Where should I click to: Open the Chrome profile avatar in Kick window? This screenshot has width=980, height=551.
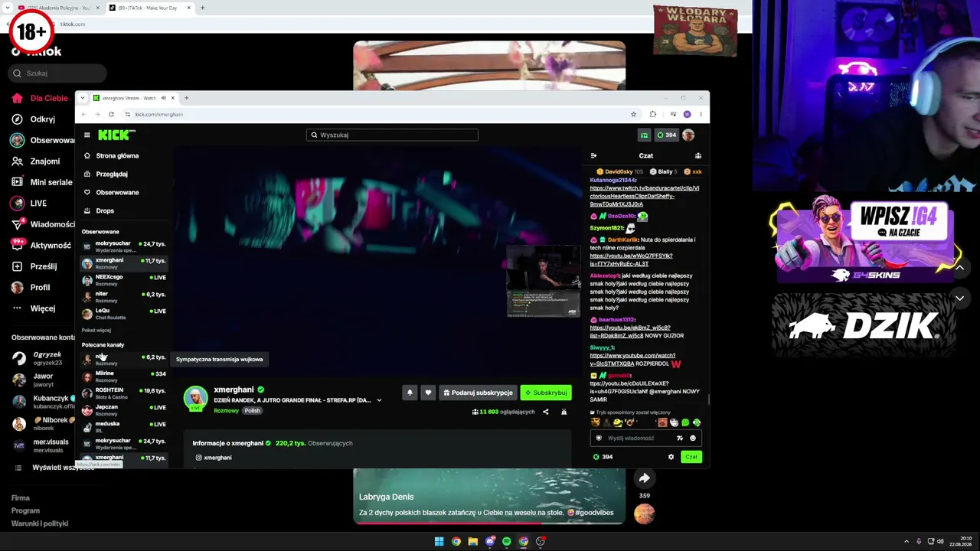(687, 114)
